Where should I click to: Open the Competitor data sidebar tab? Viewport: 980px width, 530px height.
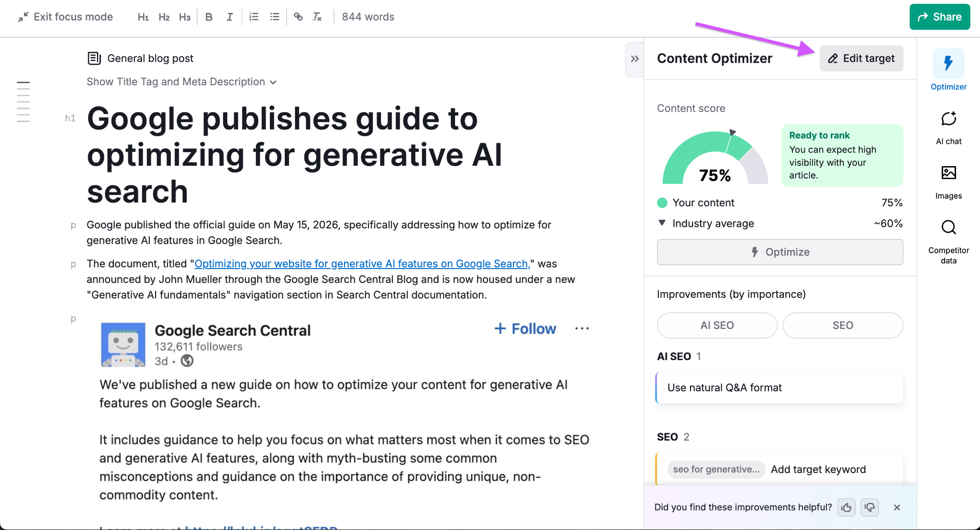948,242
